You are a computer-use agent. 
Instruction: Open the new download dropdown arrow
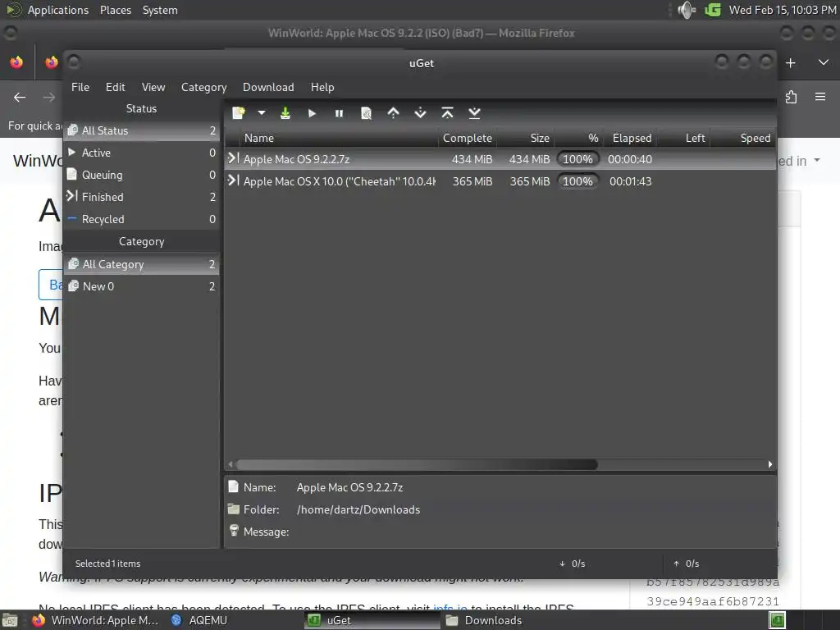coord(262,113)
